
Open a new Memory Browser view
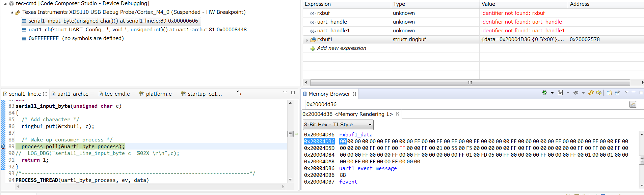(x=609, y=93)
